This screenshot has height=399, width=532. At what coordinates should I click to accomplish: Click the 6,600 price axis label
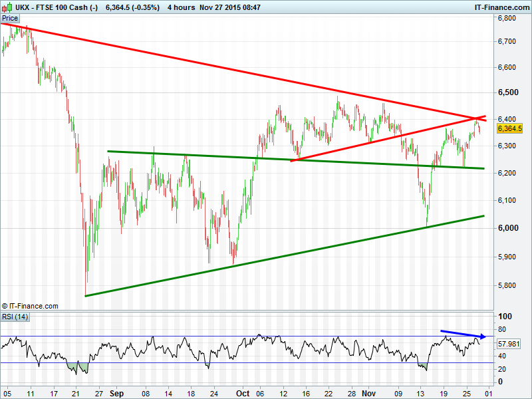click(507, 67)
